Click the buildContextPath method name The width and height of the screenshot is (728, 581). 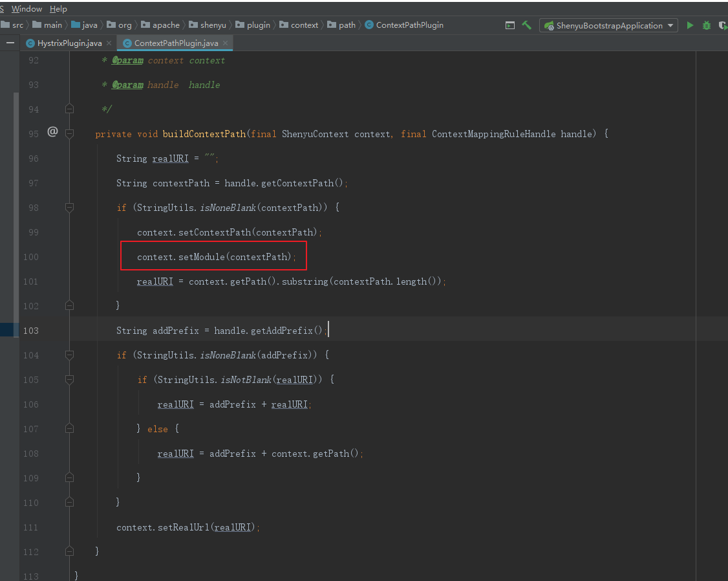[204, 134]
